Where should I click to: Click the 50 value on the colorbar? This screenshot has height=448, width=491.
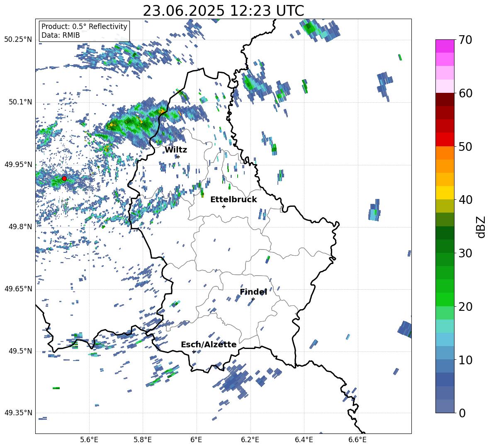(x=465, y=146)
